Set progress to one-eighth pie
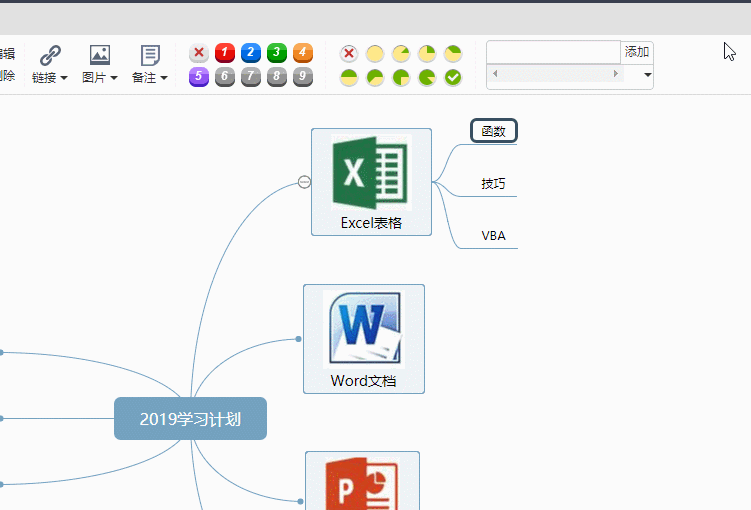Screen dimensions: 751x510 click(x=401, y=54)
